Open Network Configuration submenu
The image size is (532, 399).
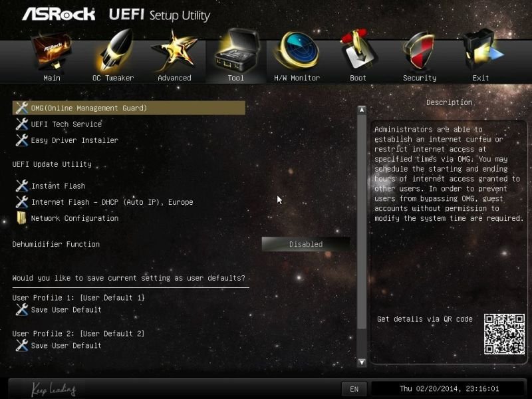pos(74,218)
